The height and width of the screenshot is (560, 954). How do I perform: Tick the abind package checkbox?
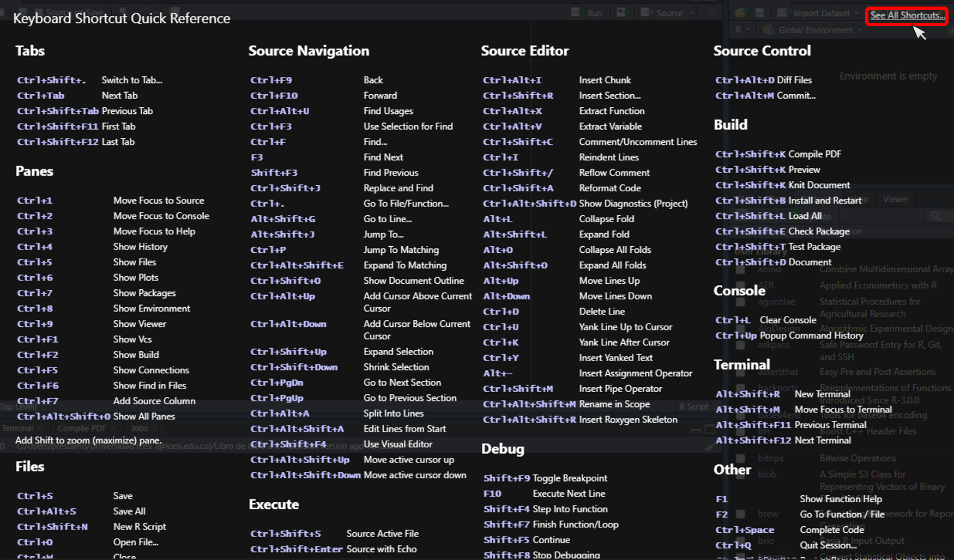[740, 270]
